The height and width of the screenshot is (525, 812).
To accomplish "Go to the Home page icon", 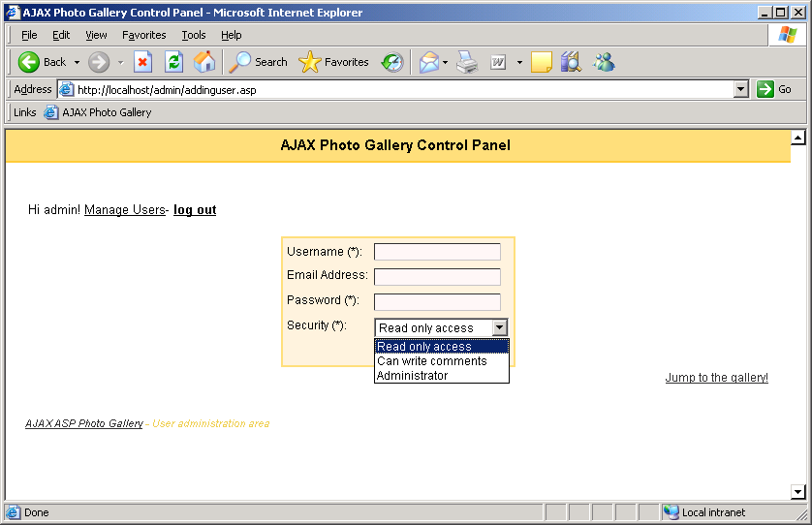I will (x=204, y=62).
